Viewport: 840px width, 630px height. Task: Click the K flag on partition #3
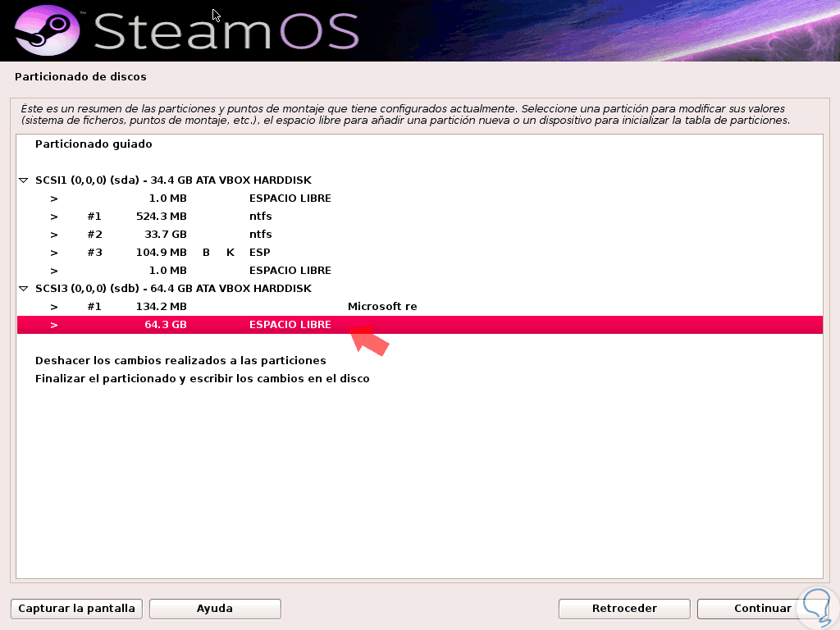tap(231, 253)
